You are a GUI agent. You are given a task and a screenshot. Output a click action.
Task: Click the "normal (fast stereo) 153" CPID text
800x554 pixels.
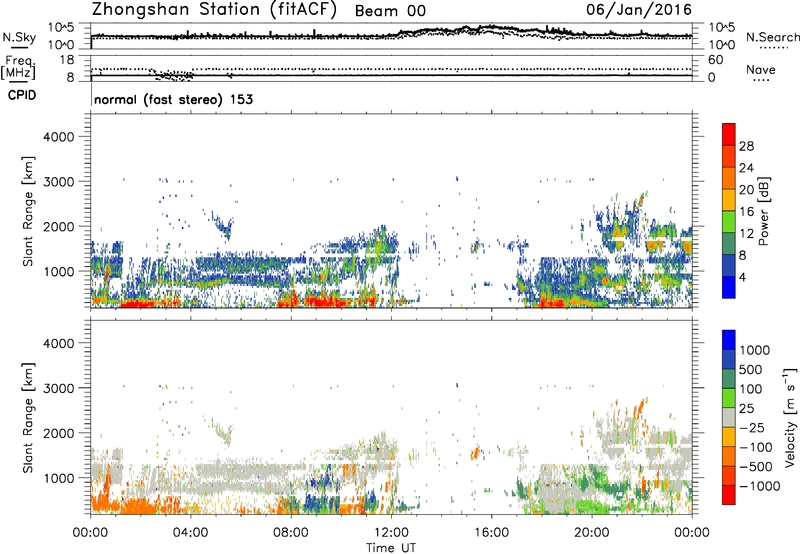pos(173,99)
